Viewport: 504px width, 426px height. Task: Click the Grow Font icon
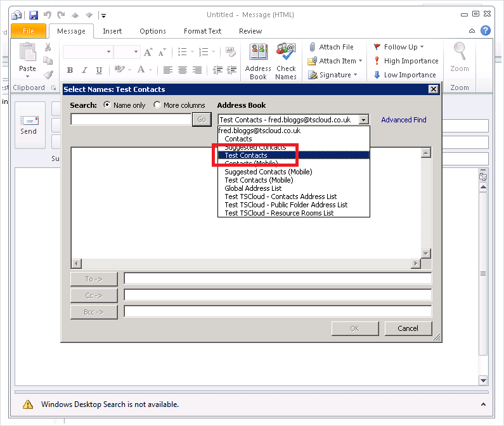[148, 52]
